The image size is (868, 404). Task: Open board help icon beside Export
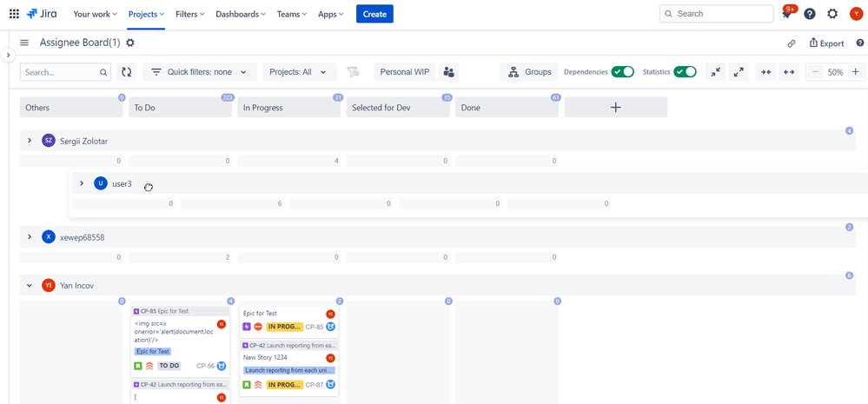(860, 43)
